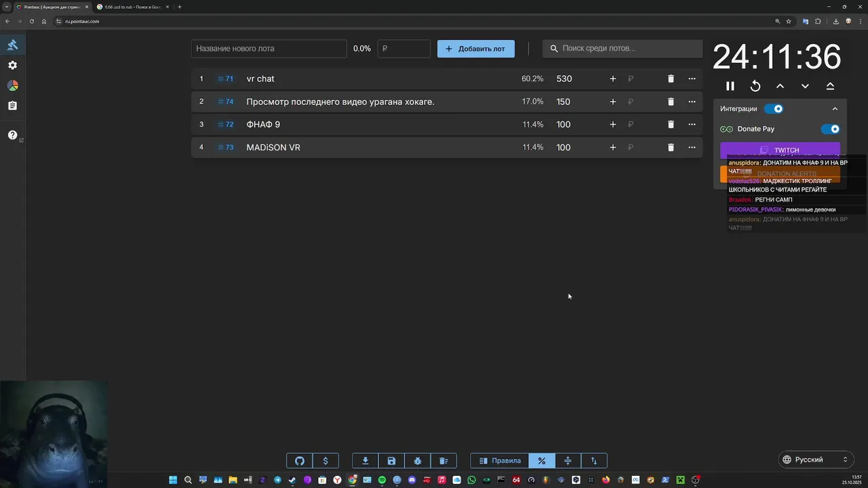Open more options for ФНАФ 9 lot
The image size is (868, 488).
point(692,125)
